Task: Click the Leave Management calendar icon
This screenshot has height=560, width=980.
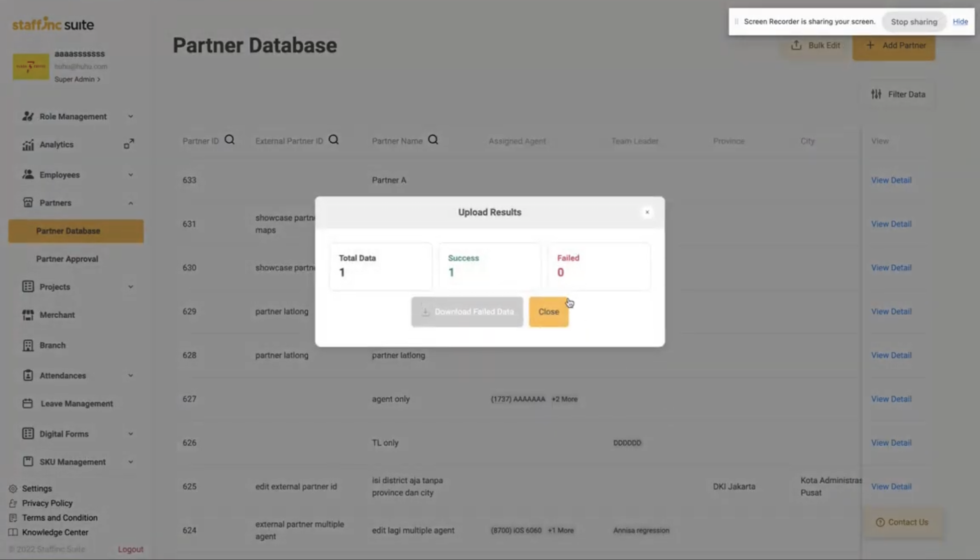Action: pyautogui.click(x=28, y=404)
